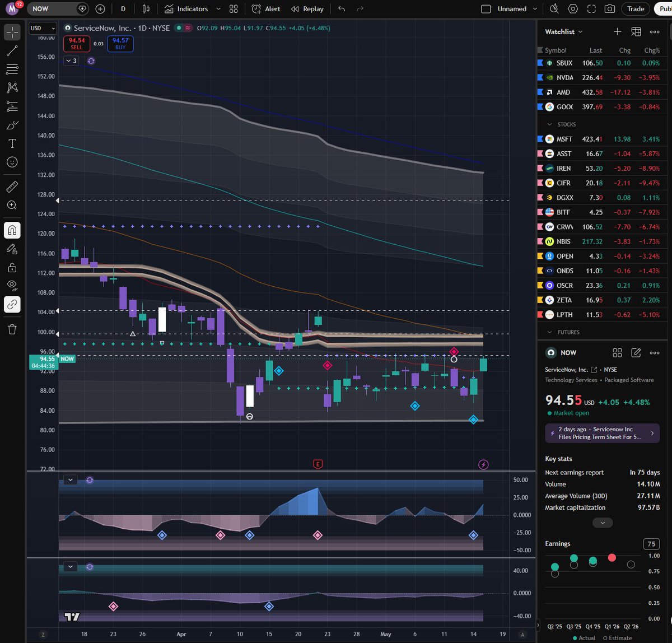
Task: Click the lightning event marker on timeline
Action: click(x=484, y=464)
